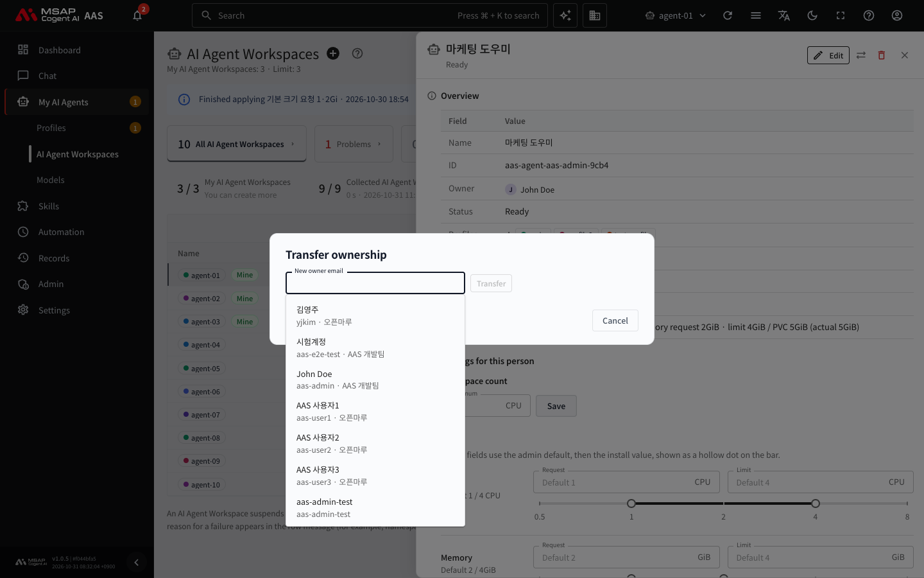Open Settings in sidebar
The height and width of the screenshot is (578, 924).
tap(77, 310)
